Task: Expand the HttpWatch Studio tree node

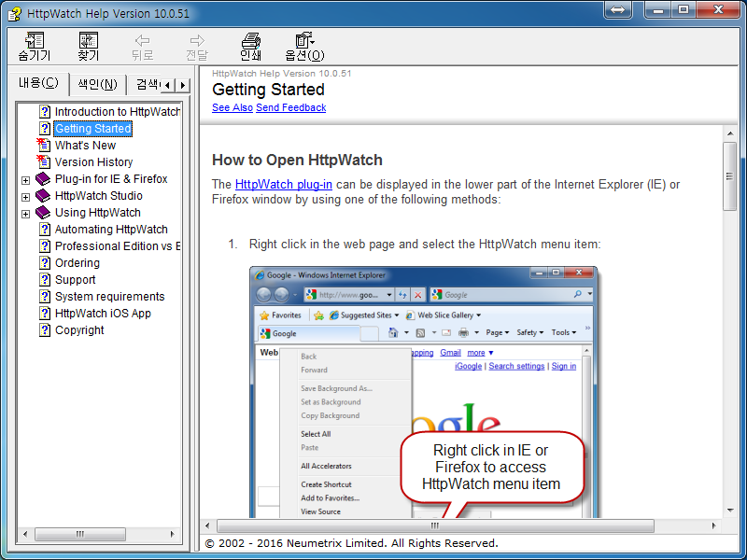Action: pos(26,197)
